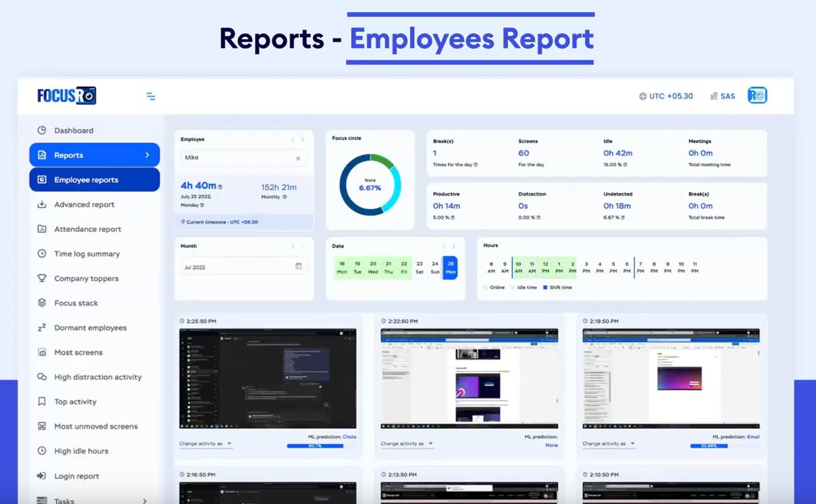Click the Focus stack layers icon
Viewport: 816px width, 504px height.
point(42,303)
